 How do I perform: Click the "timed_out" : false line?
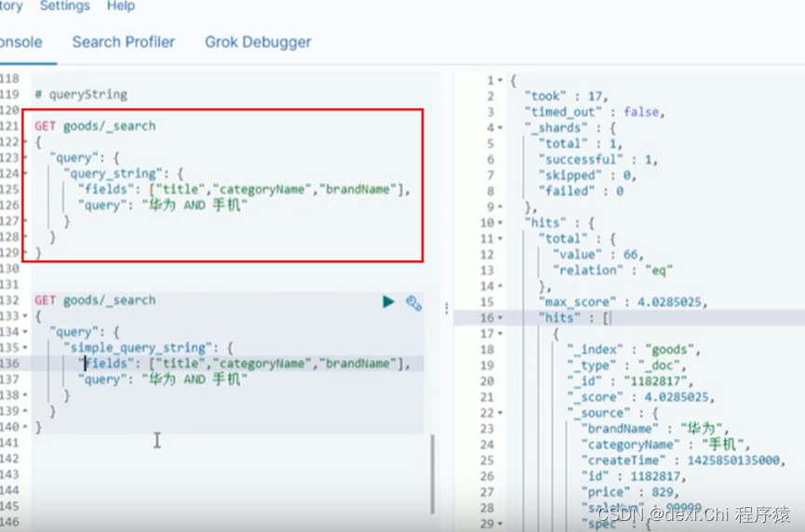pos(595,112)
